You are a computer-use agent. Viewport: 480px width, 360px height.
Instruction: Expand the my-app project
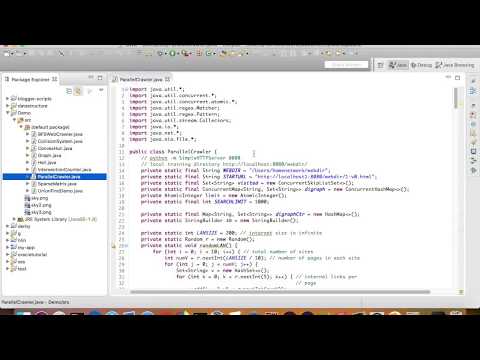[x=7, y=247]
